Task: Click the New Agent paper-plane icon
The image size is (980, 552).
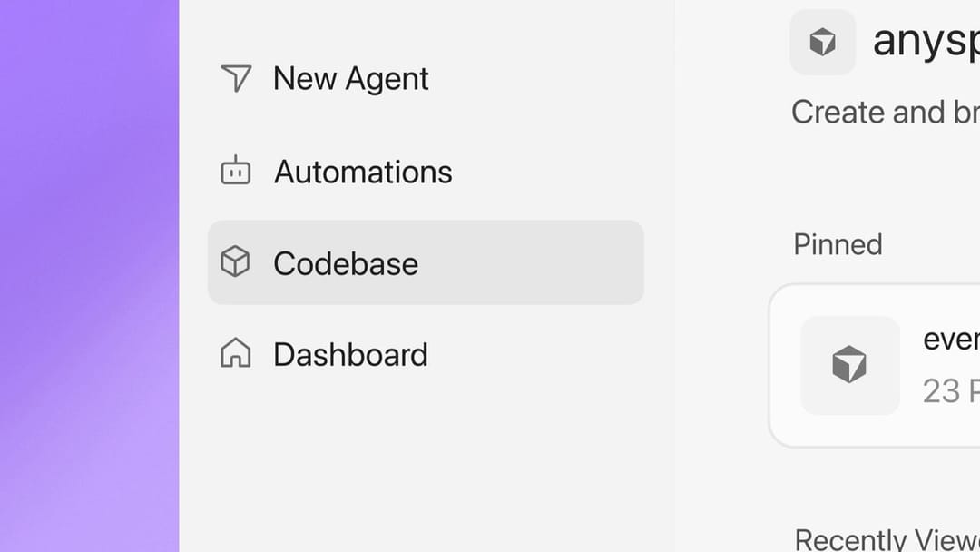Action: pos(236,78)
